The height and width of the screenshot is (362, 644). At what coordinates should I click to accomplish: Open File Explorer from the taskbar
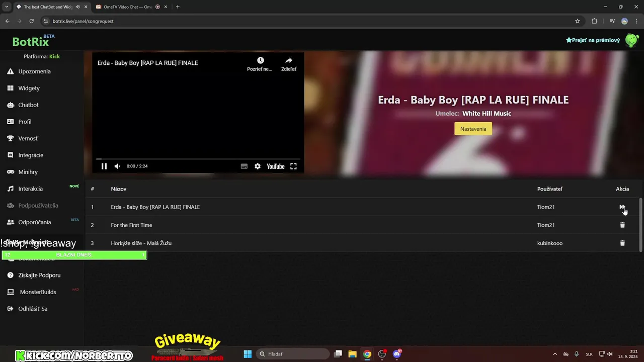point(353,354)
